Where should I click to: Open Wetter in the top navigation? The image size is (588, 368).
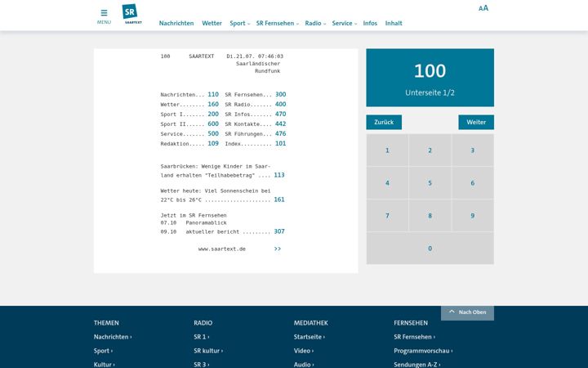point(212,23)
